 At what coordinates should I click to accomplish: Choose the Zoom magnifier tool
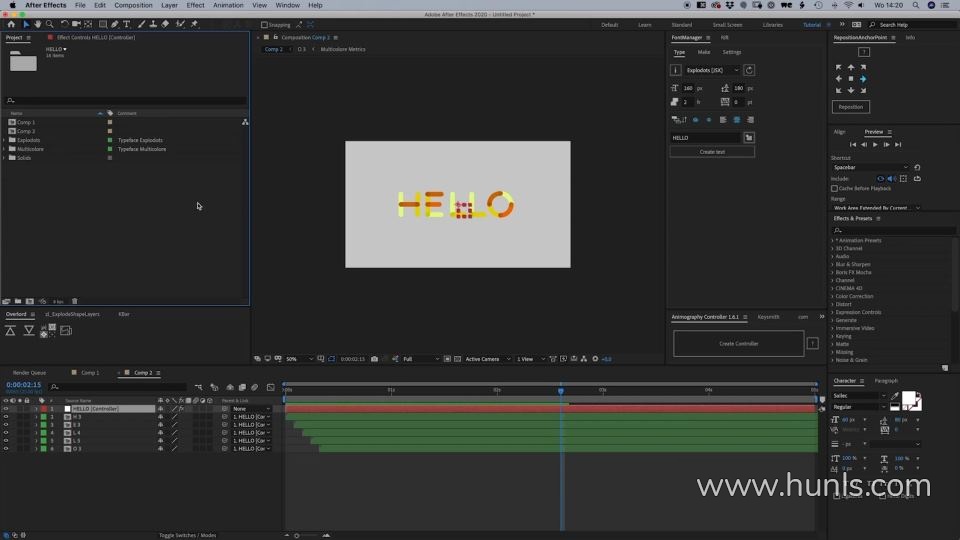[49, 24]
